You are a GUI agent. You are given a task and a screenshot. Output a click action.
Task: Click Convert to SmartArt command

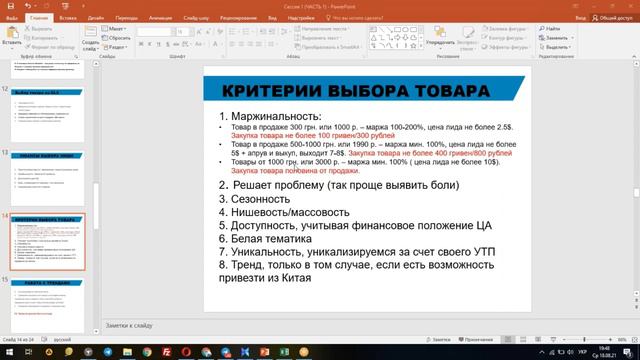328,47
